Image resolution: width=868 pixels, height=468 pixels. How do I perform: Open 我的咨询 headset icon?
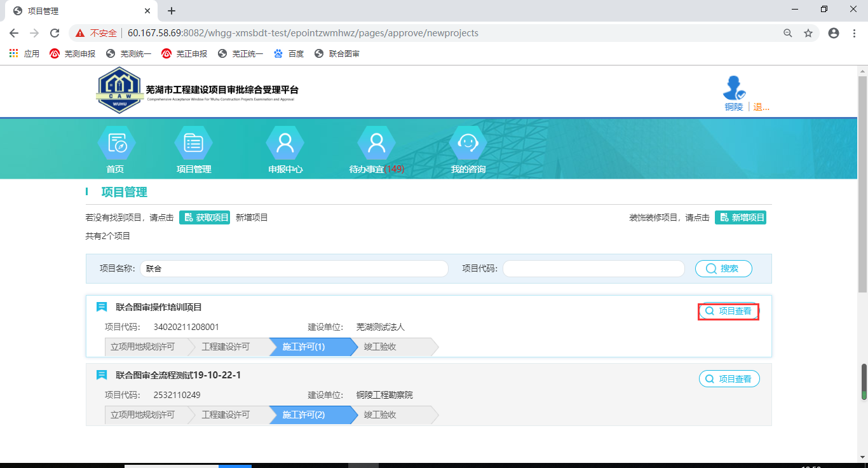pos(468,144)
